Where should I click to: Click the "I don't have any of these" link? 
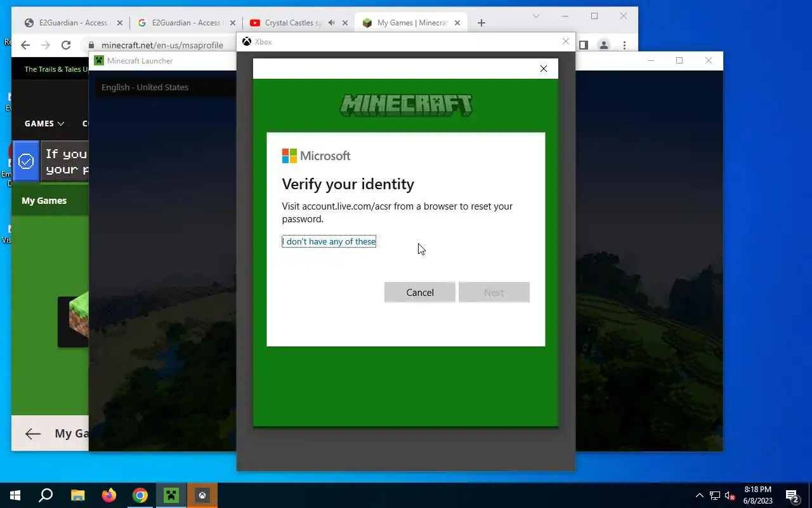[x=329, y=241]
